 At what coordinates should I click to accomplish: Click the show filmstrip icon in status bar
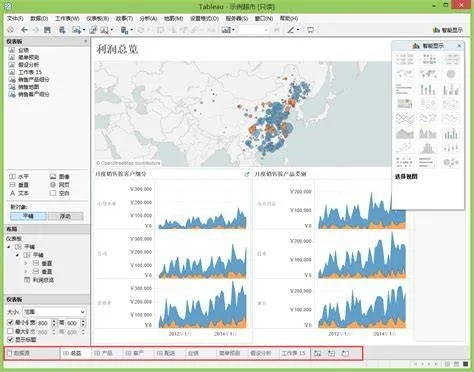point(456,364)
